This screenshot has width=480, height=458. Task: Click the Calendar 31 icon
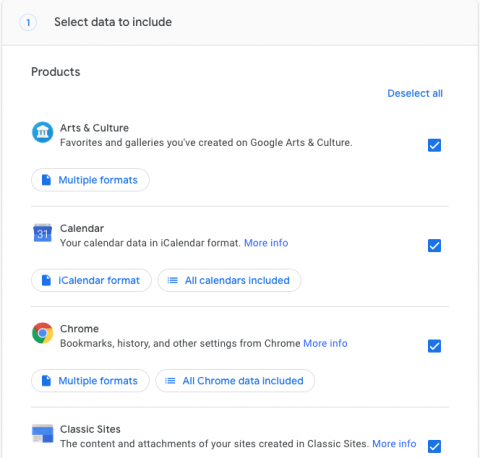[x=42, y=233]
